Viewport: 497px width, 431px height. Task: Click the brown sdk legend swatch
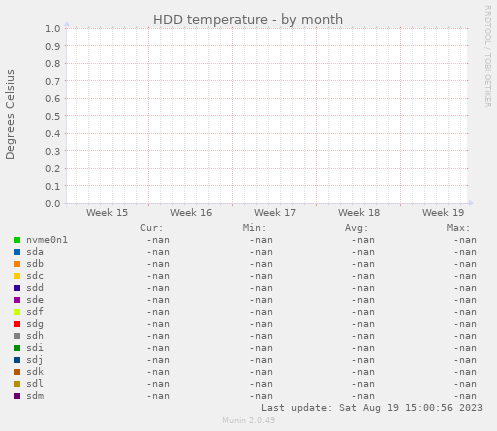pyautogui.click(x=17, y=372)
